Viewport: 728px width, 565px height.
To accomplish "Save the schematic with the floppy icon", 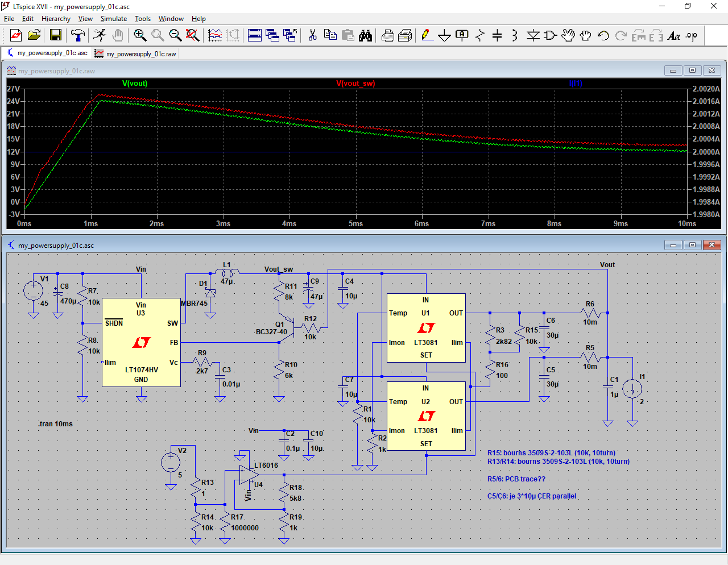I will [56, 35].
